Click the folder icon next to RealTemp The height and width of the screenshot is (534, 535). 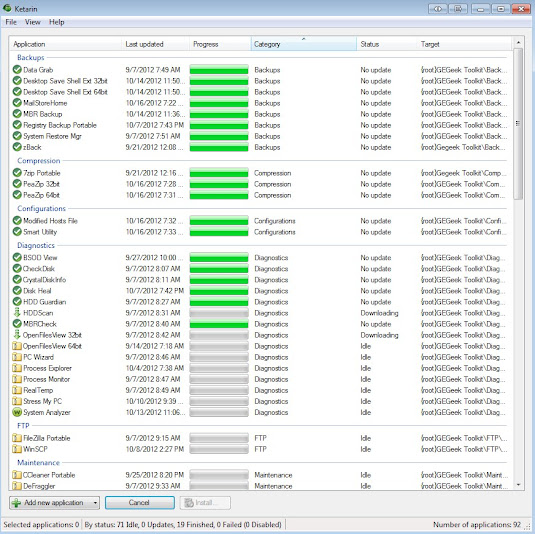(x=17, y=390)
